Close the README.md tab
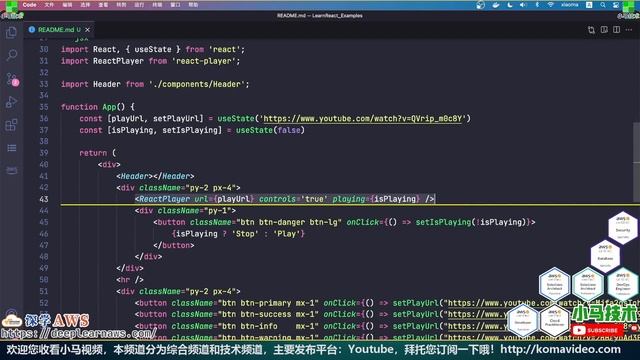 tap(87, 30)
